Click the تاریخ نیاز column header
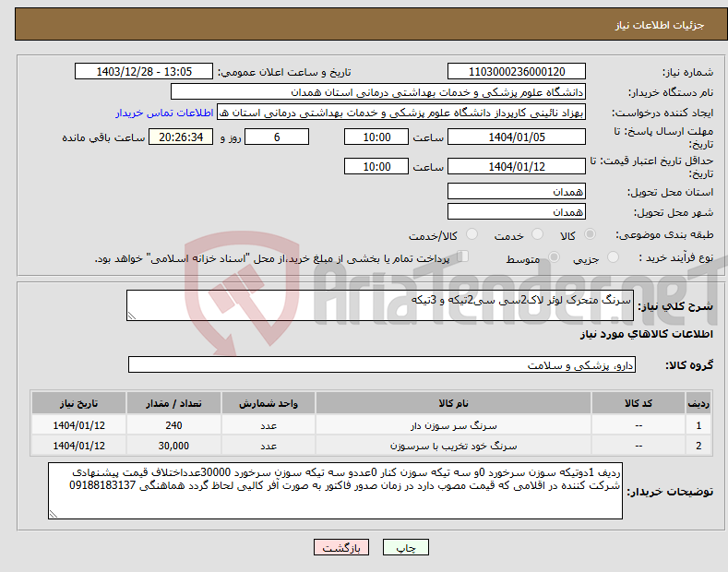The image size is (728, 572). coord(79,403)
